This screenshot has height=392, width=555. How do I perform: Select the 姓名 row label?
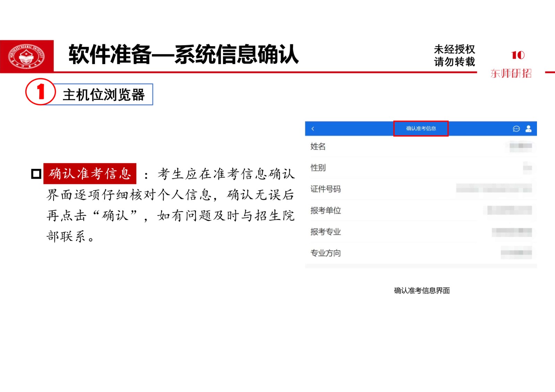click(318, 146)
